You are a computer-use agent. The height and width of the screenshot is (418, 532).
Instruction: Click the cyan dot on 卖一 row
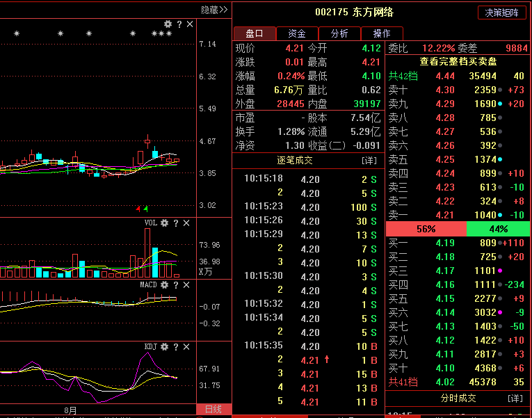pyautogui.click(x=500, y=215)
